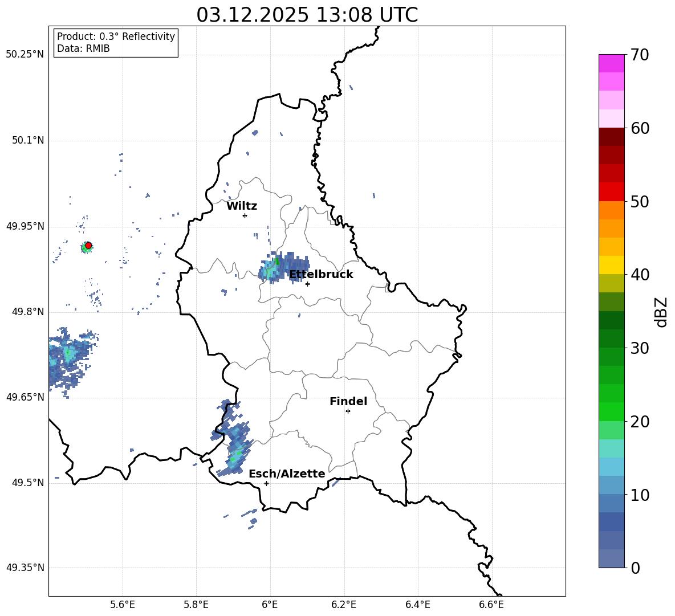Pick the dark red swatch just below 60 dBZ
The width and height of the screenshot is (675, 616).
click(x=611, y=136)
